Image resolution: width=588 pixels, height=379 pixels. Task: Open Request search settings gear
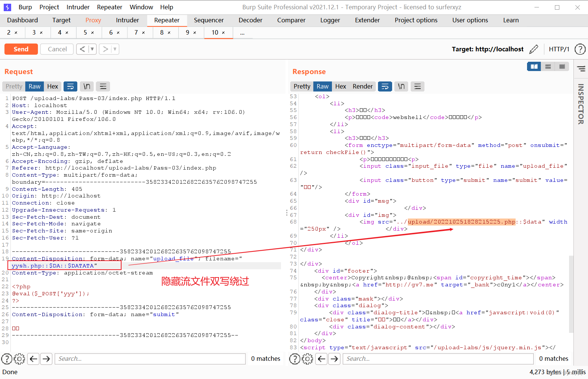(x=19, y=359)
